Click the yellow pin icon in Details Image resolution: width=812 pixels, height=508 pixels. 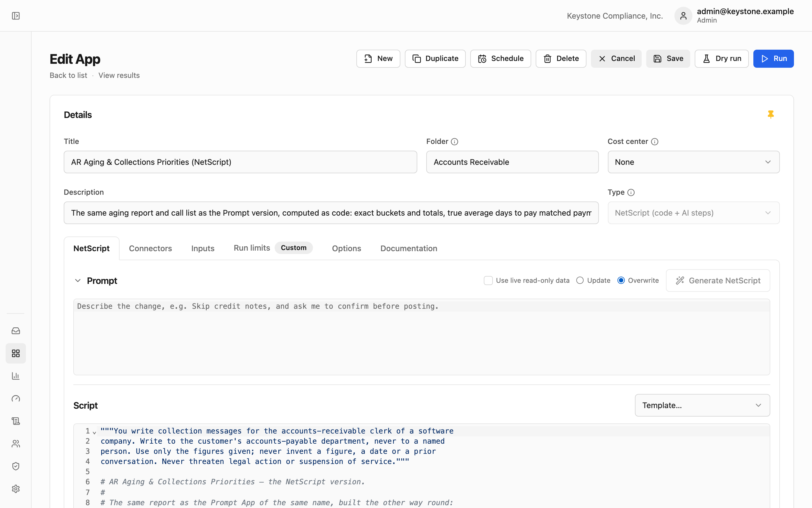770,115
